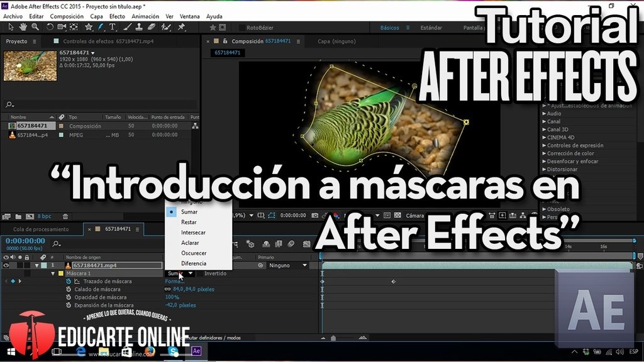The image size is (644, 362).
Task: Pick the Zoom tool
Action: 35,27
